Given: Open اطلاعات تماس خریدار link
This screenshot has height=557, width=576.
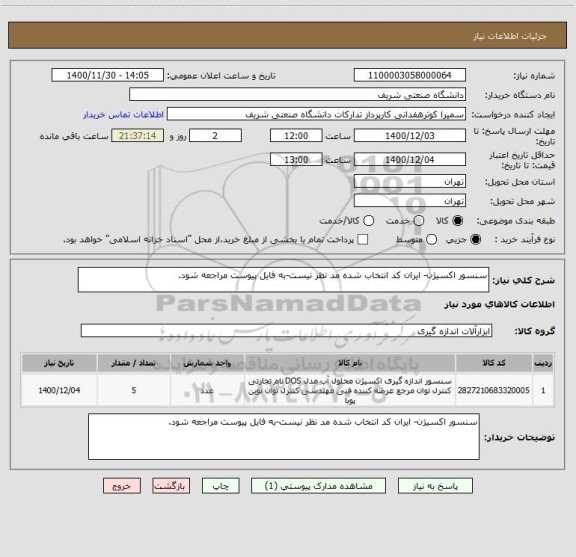Looking at the screenshot, I should [x=123, y=115].
